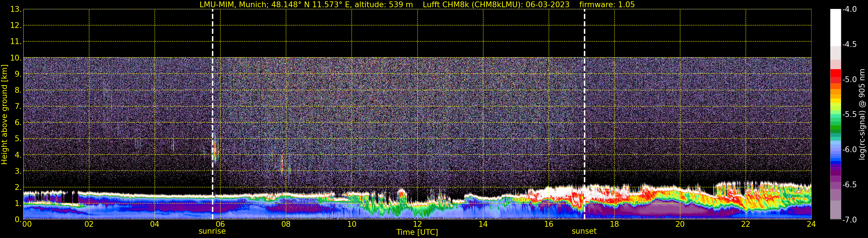Click the colorbar tick label '-5.5'
The image size is (868, 238).
[849, 115]
